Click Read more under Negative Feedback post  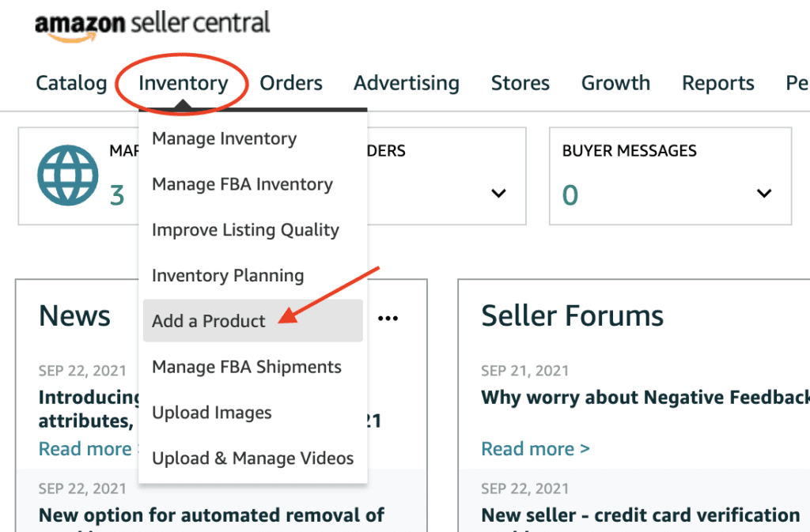point(536,448)
